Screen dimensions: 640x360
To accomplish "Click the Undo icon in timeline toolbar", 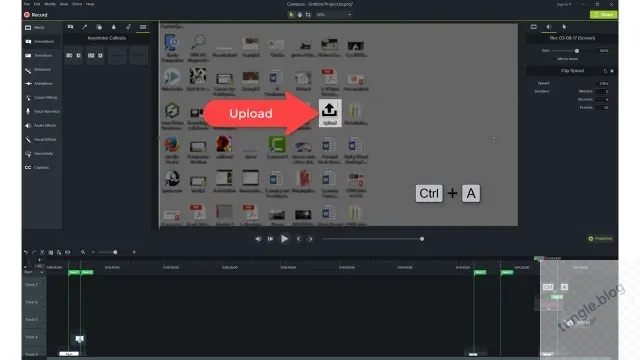I will (26, 253).
